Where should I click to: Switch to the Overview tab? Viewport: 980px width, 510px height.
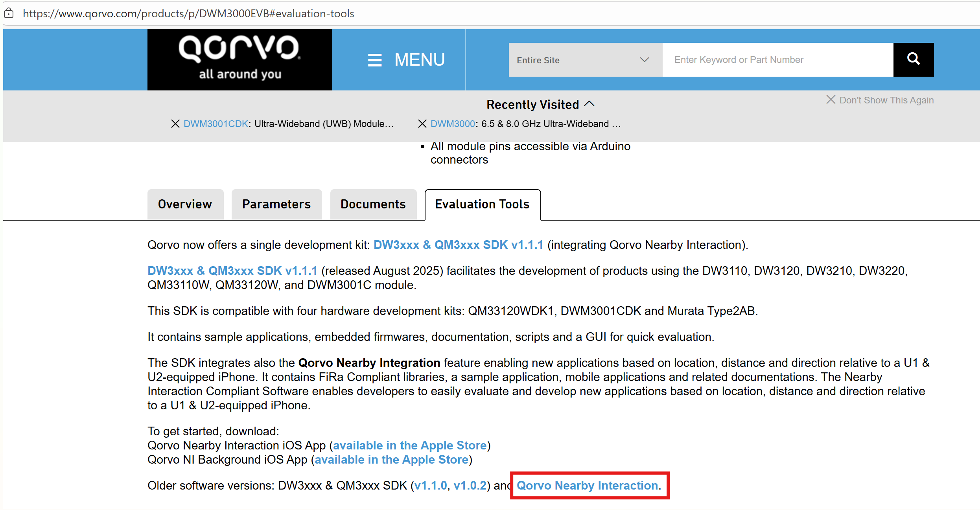(185, 204)
